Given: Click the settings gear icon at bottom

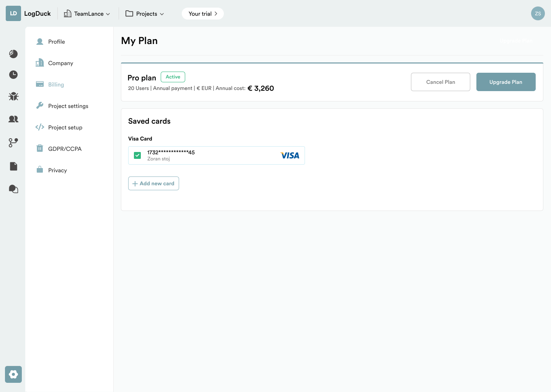Looking at the screenshot, I should (x=13, y=374).
